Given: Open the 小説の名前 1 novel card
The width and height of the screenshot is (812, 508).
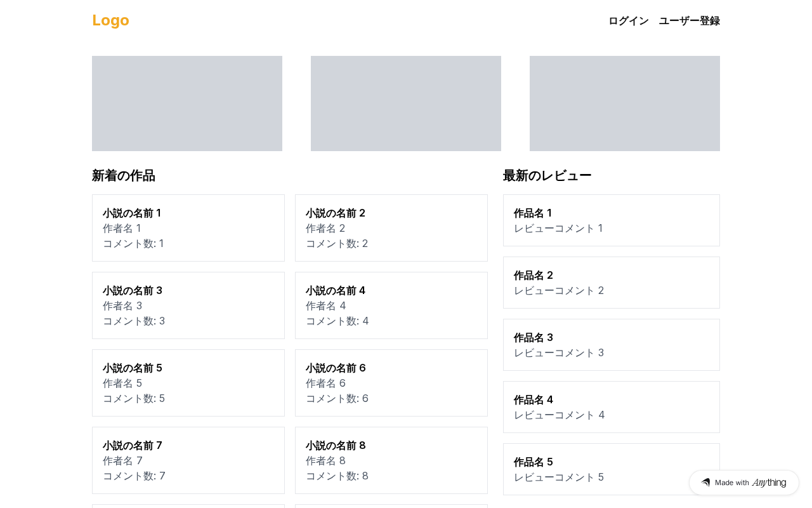Looking at the screenshot, I should tap(188, 228).
